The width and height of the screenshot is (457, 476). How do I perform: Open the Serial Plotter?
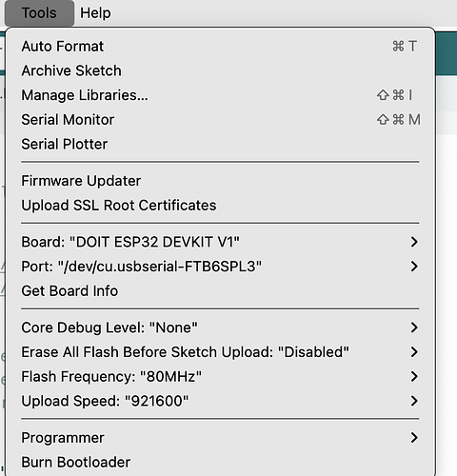220,144
